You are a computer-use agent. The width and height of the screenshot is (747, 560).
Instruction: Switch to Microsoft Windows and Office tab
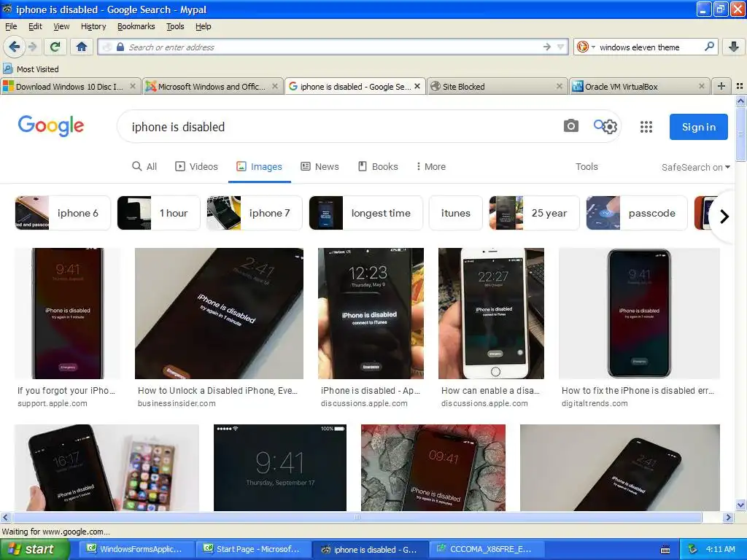(212, 86)
